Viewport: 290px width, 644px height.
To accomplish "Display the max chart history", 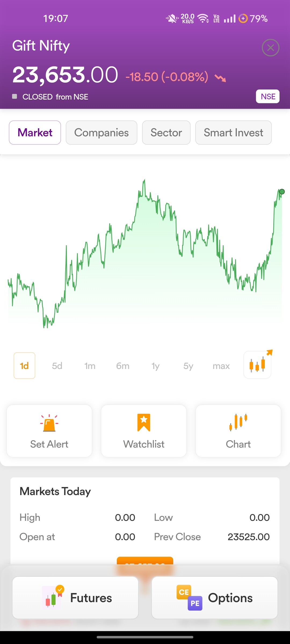I will click(221, 366).
